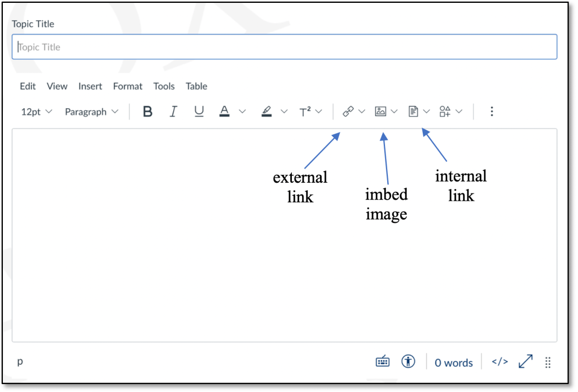Click the link chain icon

(348, 112)
